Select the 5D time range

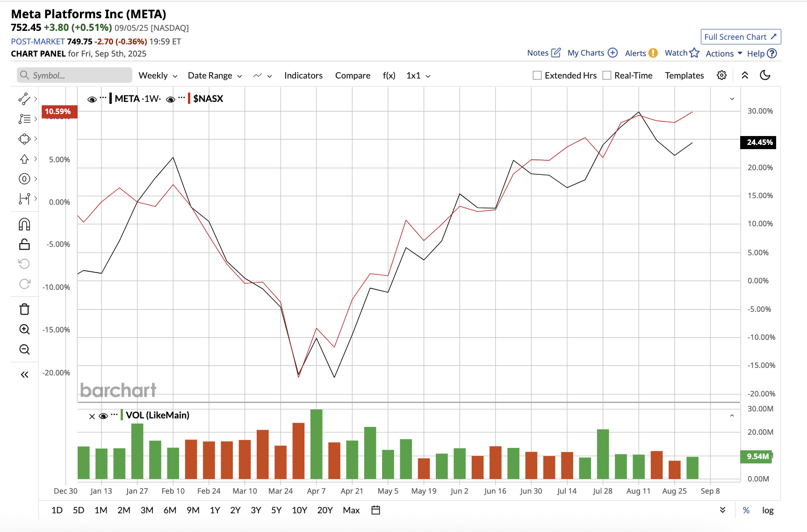79,510
